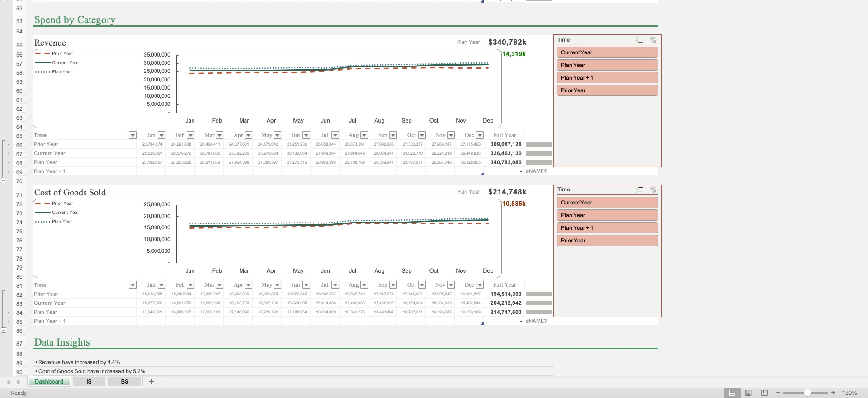Select Plan Year in Revenue slicer

(607, 65)
